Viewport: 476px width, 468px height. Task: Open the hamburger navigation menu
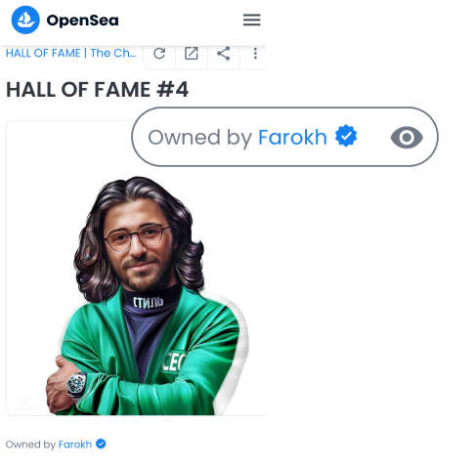click(x=251, y=20)
